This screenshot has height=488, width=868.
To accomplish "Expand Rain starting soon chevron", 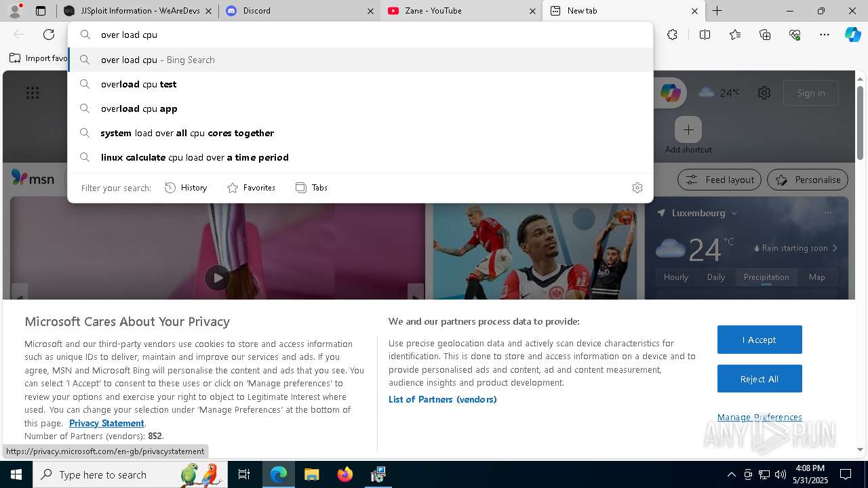I will click(835, 248).
